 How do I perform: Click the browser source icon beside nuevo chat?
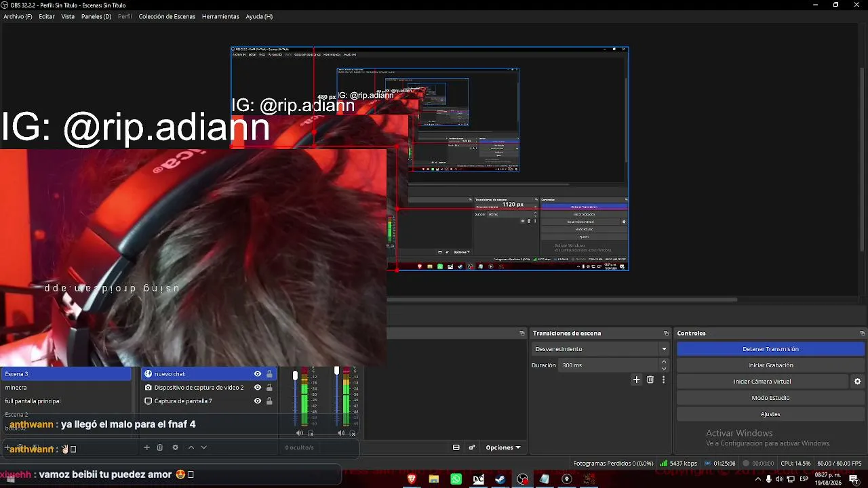pyautogui.click(x=149, y=374)
